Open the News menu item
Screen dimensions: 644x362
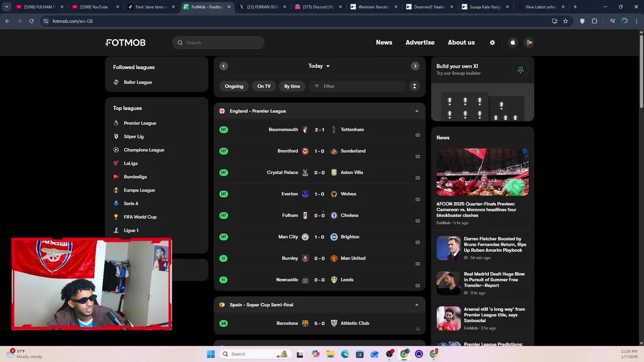click(384, 43)
